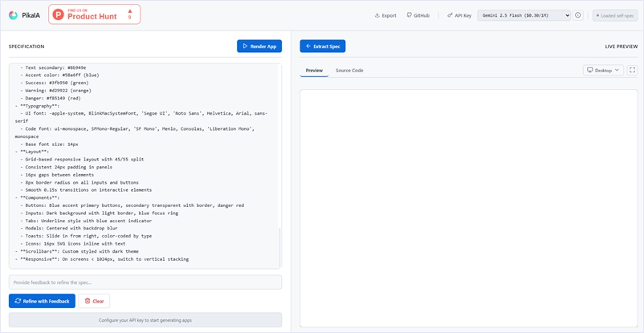Click the feedback input field
Viewport: 644px width, 333px height.
tap(145, 282)
